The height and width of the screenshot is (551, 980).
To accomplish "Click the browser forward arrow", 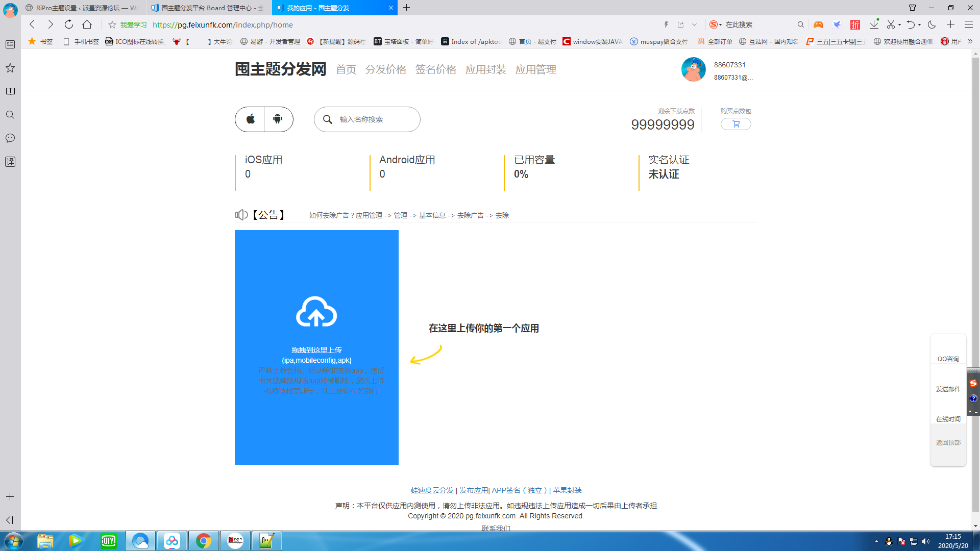I will [50, 24].
